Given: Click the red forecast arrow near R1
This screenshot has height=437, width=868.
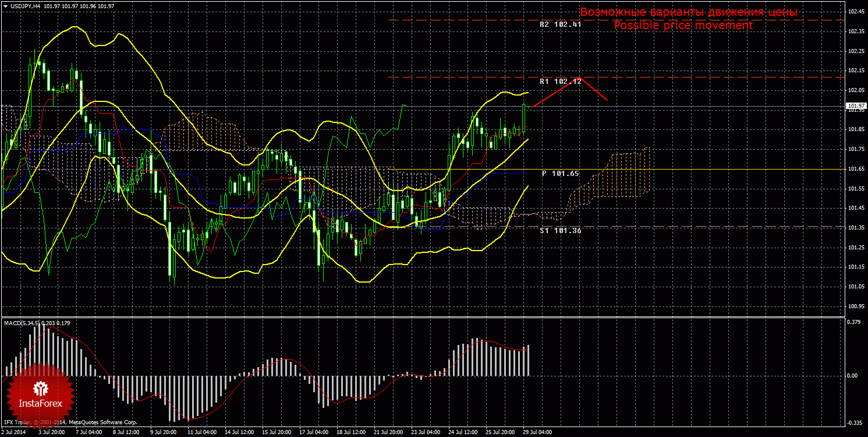Looking at the screenshot, I should coord(571,92).
